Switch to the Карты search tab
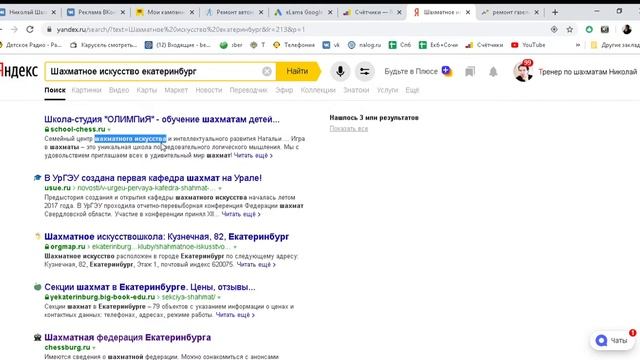Image resolution: width=640 pixels, height=360 pixels. 147,90
